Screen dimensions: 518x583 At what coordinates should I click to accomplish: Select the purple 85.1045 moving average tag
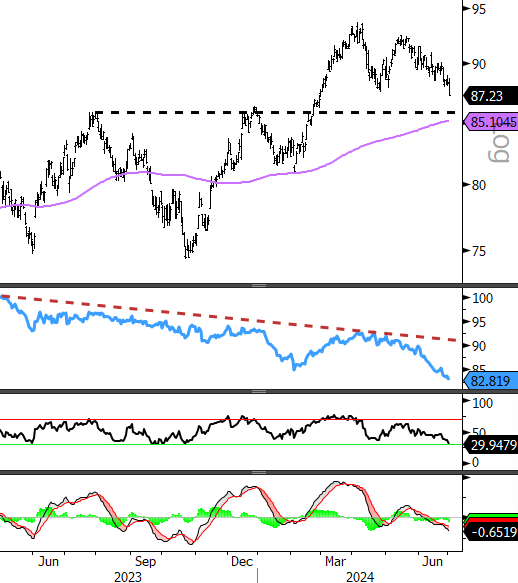(490, 122)
